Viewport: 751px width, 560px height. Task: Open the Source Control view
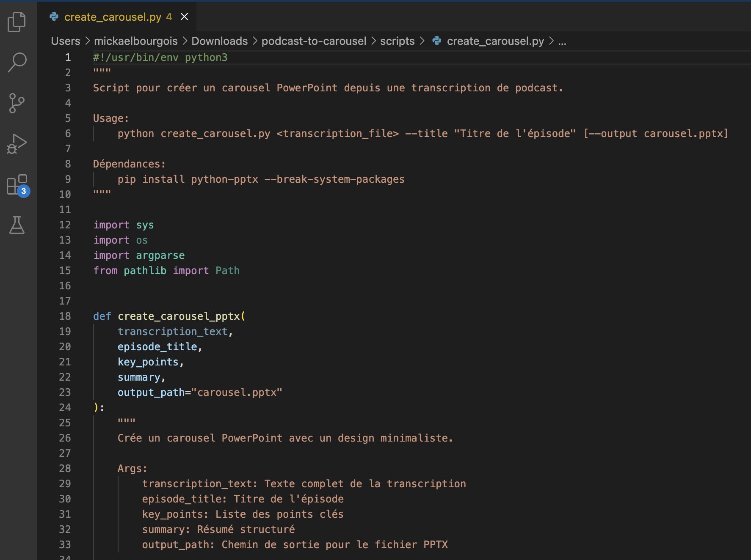[x=17, y=103]
